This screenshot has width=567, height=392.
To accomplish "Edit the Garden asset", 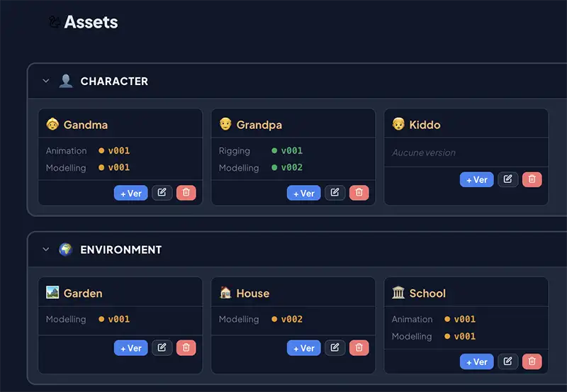I will (x=162, y=347).
